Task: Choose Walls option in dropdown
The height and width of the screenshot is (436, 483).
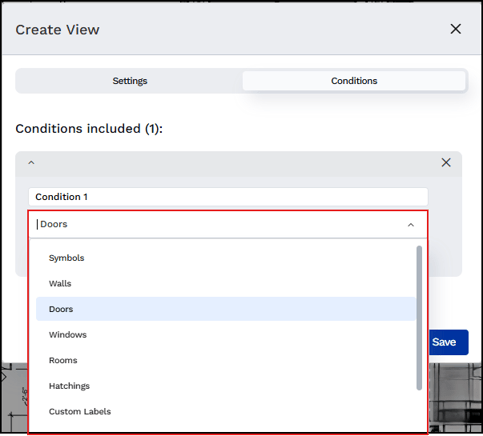Action: point(226,284)
